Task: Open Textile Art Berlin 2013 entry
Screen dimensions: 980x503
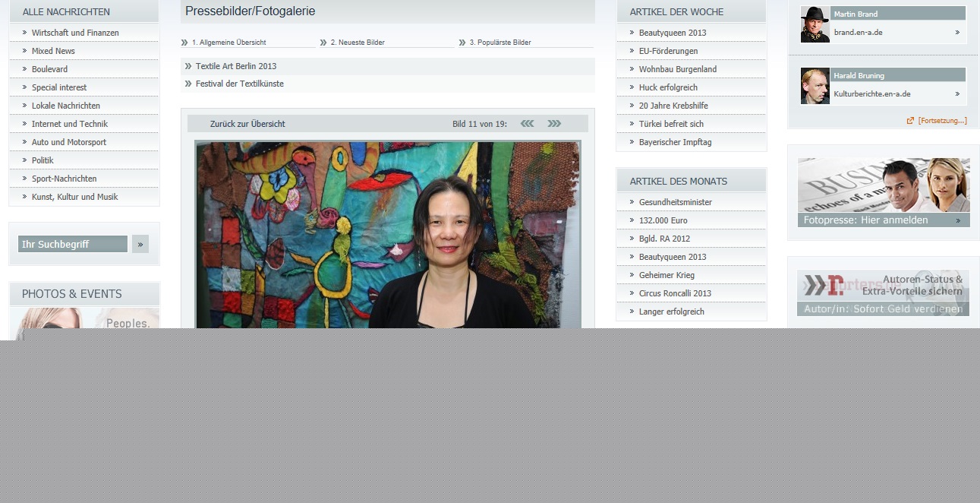Action: point(236,66)
